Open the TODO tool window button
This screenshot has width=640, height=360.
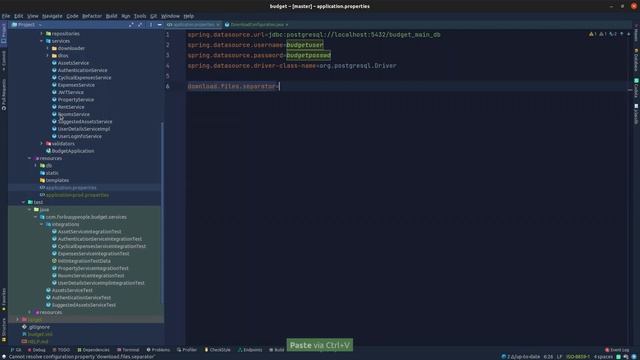point(61,350)
